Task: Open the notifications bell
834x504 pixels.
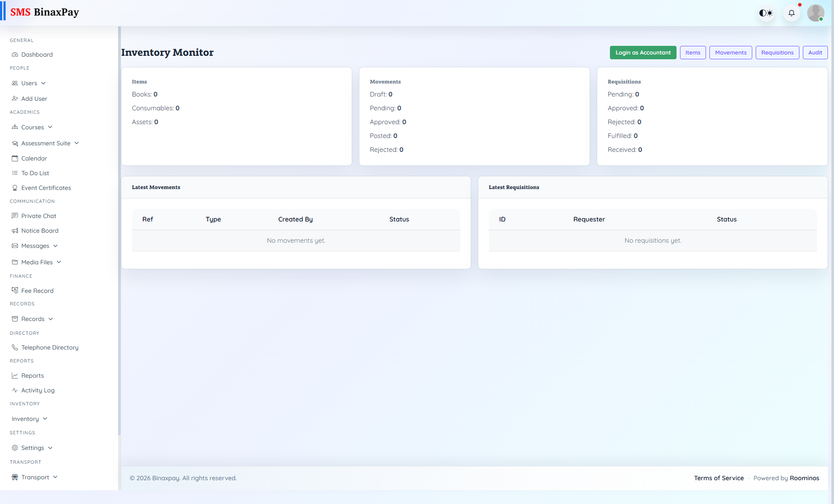Action: point(792,13)
